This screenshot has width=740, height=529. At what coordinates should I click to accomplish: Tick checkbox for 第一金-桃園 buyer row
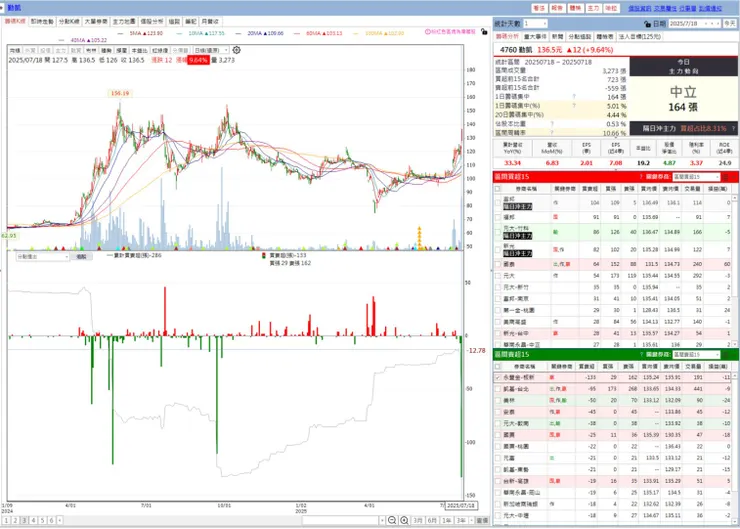pyautogui.click(x=497, y=310)
